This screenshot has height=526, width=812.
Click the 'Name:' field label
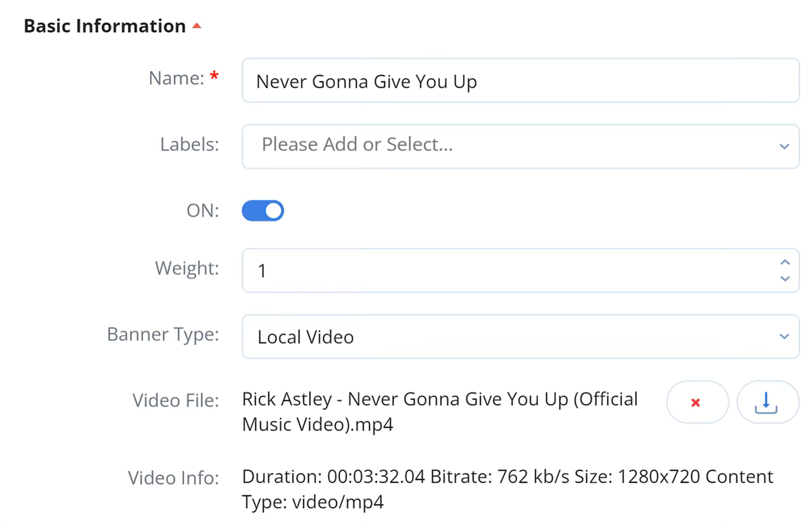[176, 78]
